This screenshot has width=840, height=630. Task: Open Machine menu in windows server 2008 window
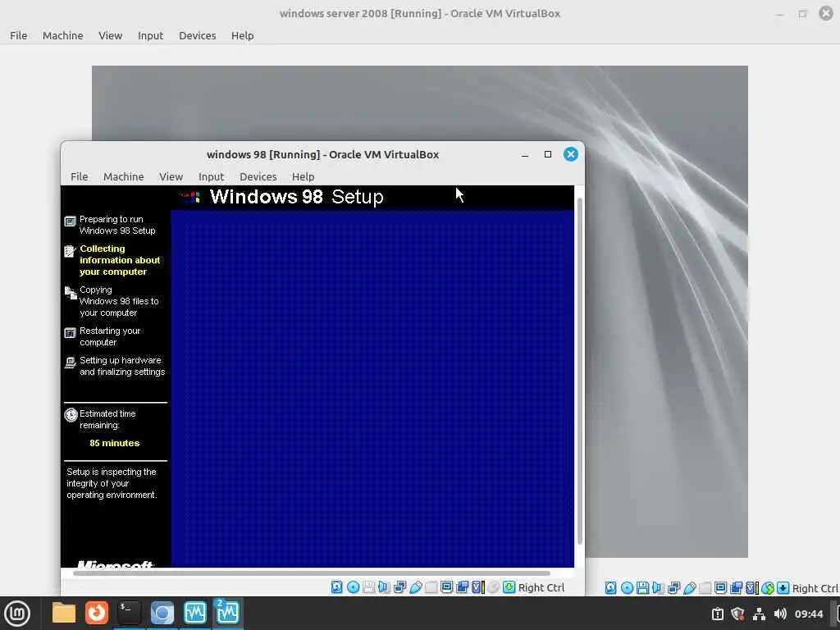[x=62, y=35]
